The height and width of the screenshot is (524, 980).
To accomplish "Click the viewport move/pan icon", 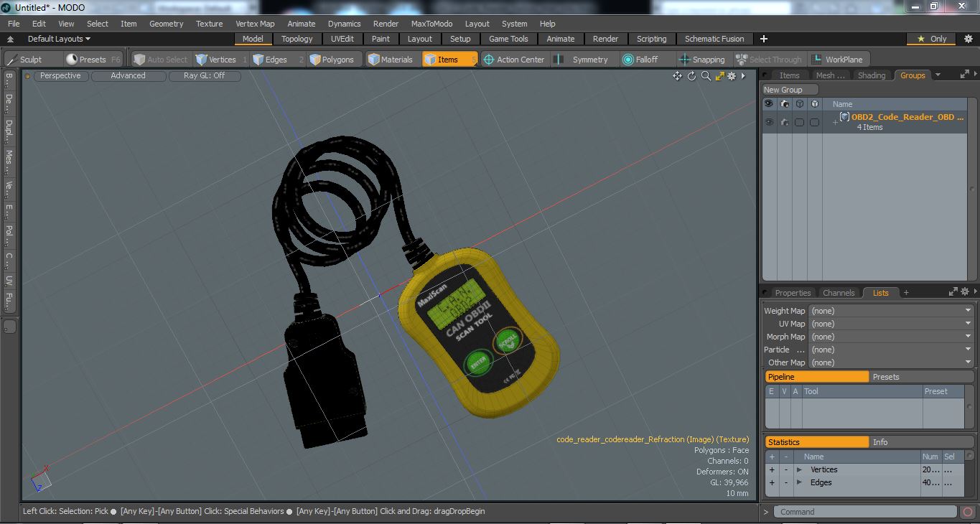I will (x=677, y=76).
